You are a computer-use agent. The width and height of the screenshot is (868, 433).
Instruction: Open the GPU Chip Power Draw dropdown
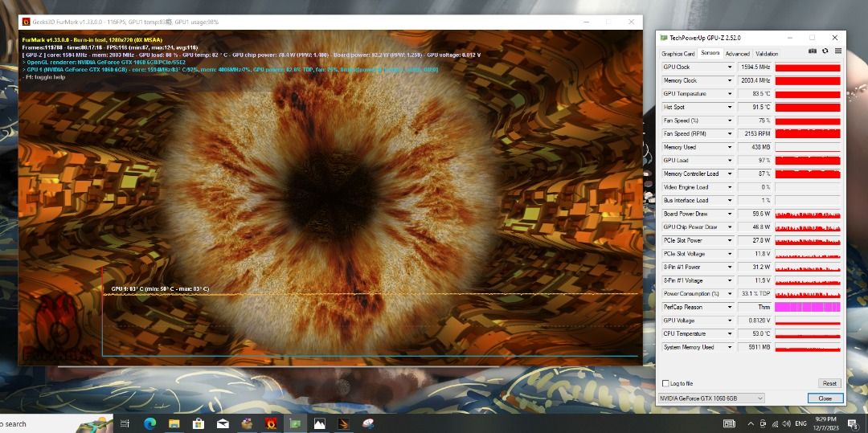point(730,227)
